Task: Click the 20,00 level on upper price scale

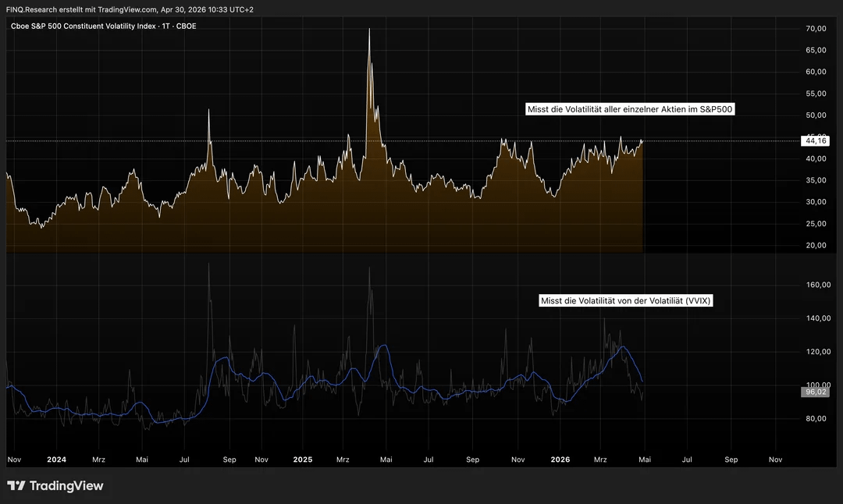Action: (816, 246)
